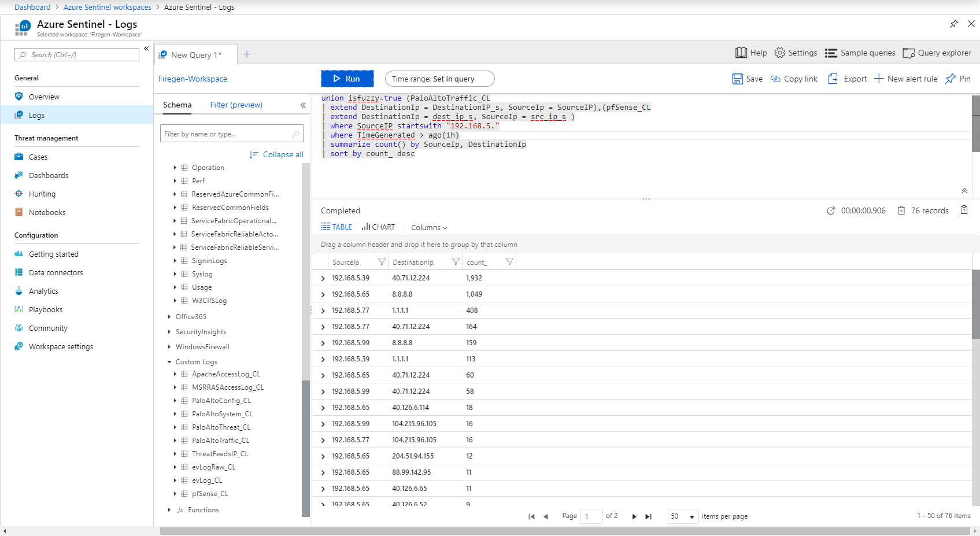The image size is (980, 536).
Task: Click the Copy link chain icon
Action: (776, 79)
